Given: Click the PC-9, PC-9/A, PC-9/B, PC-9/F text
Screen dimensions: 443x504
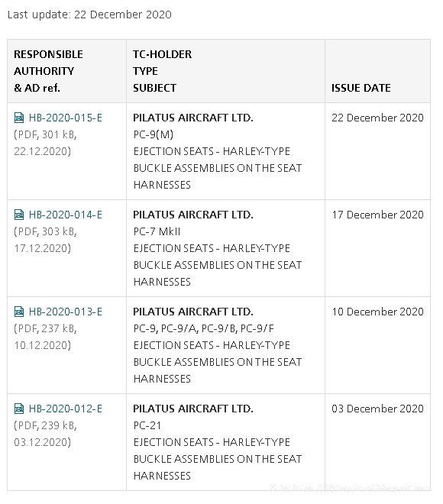Looking at the screenshot, I should click(x=204, y=328).
